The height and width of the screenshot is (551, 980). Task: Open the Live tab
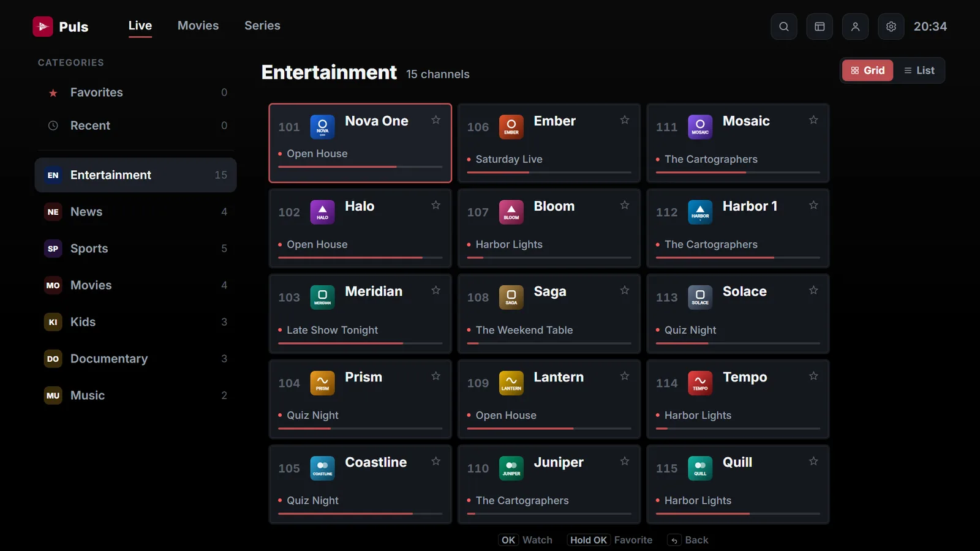click(140, 26)
